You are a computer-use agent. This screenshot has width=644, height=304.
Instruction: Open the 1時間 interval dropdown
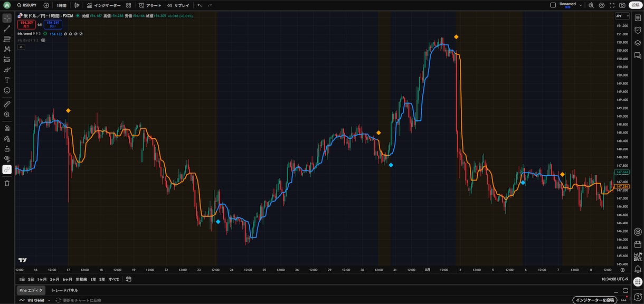(x=61, y=5)
